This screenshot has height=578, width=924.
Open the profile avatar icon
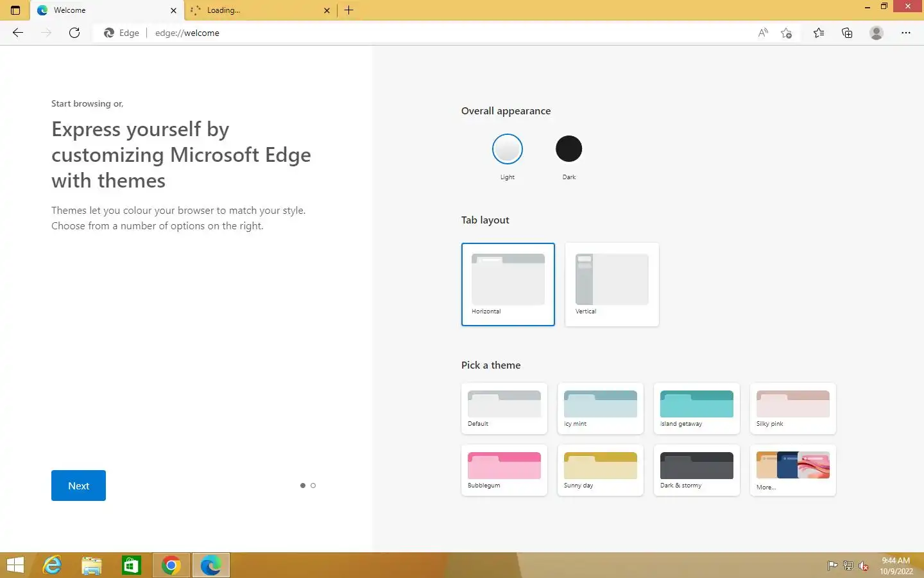pos(877,33)
